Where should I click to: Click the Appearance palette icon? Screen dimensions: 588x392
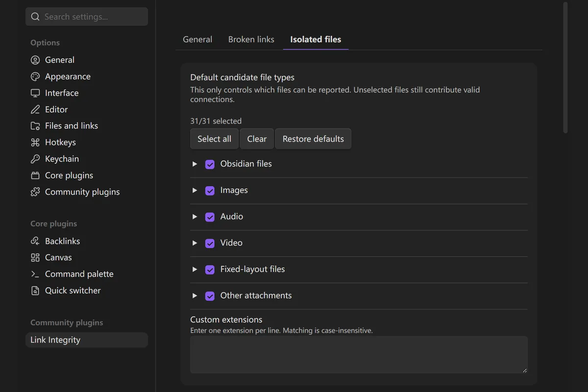(x=35, y=76)
